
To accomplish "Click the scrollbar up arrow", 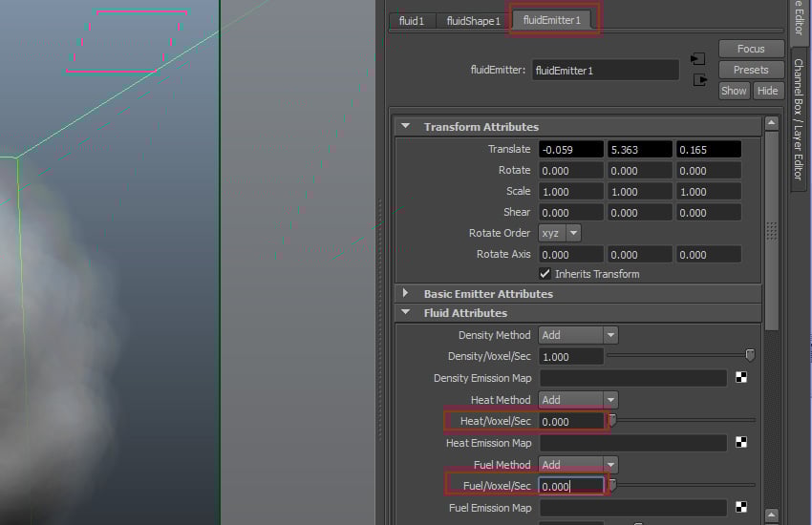I will pos(772,123).
